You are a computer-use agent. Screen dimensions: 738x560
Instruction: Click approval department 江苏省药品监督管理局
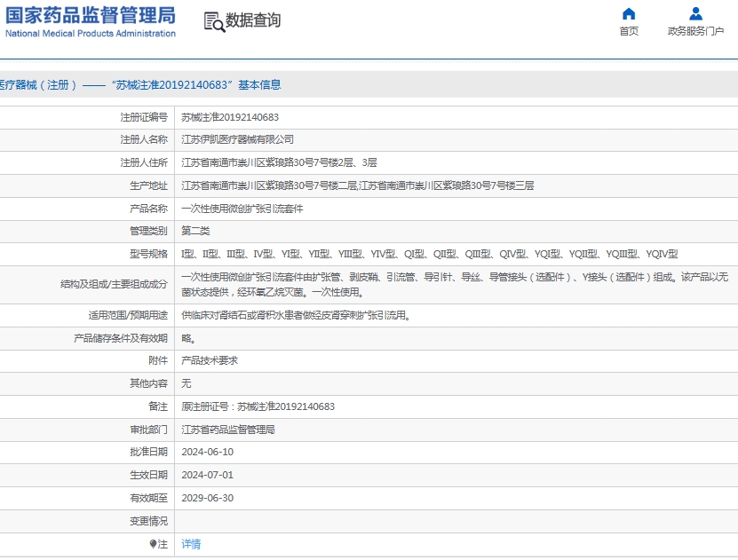[x=228, y=430]
